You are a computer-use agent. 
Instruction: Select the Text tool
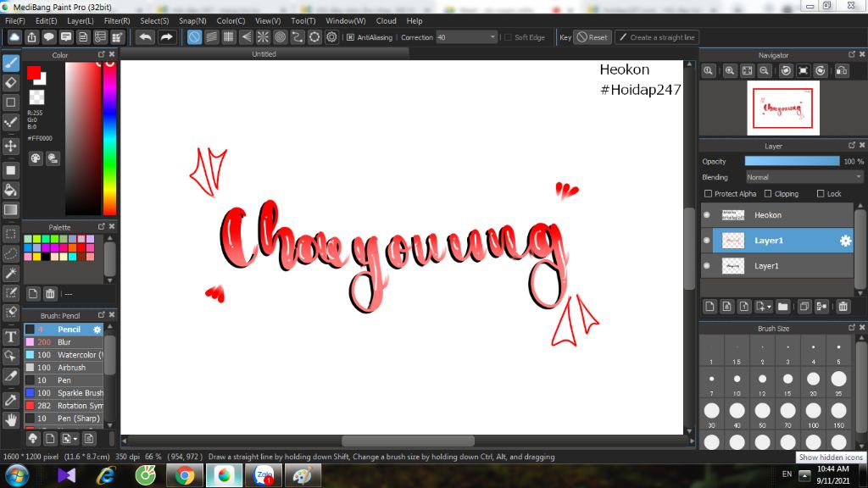10,336
